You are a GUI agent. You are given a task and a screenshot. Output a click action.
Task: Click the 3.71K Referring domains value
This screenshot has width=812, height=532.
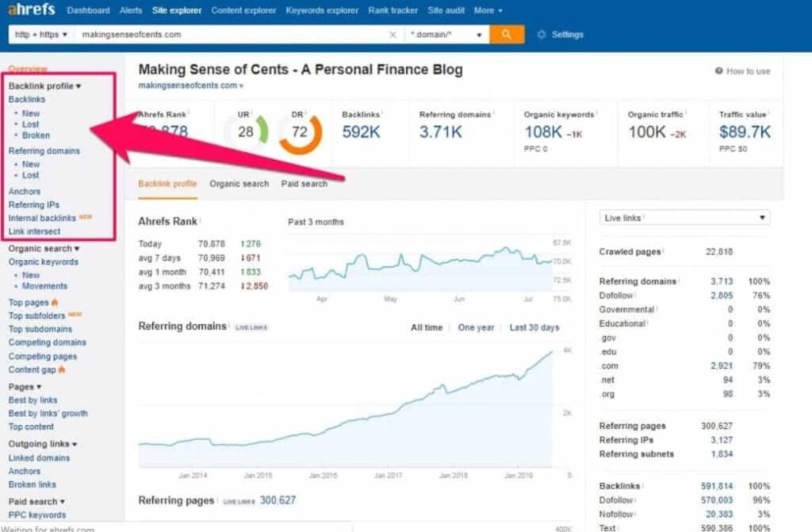[440, 132]
